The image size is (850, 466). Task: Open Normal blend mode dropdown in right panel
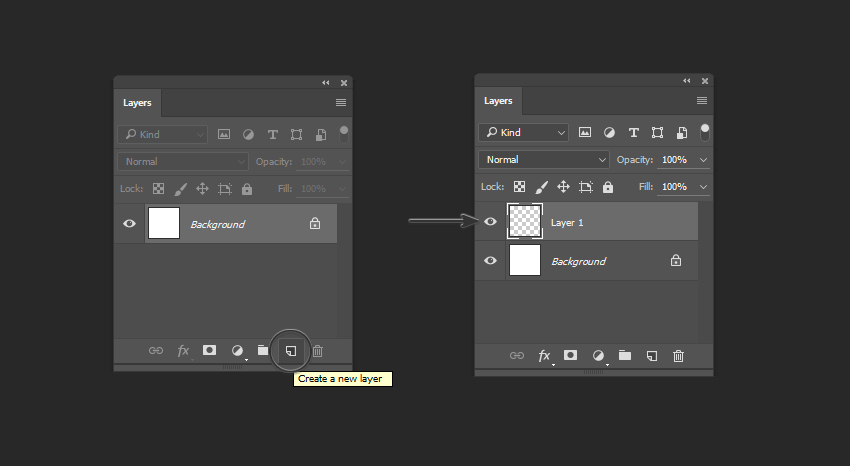coord(544,160)
